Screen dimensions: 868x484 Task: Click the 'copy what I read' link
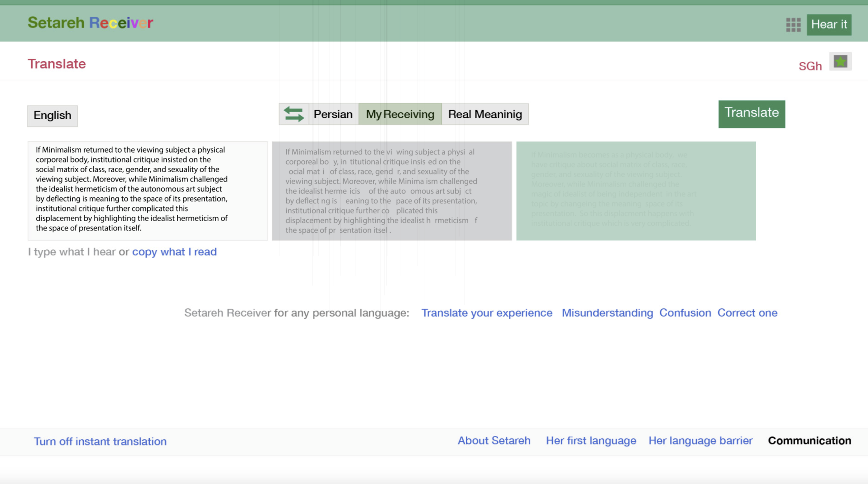[174, 252]
